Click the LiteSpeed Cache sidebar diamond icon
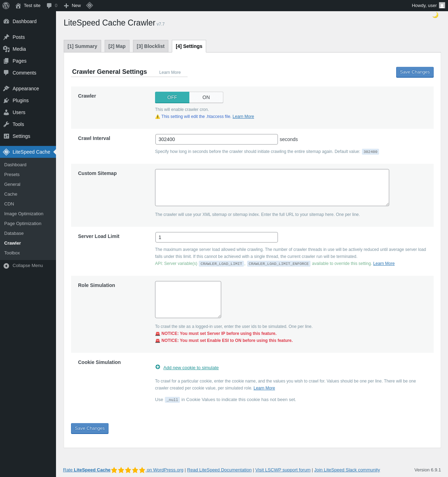The height and width of the screenshot is (477, 448). [x=6, y=152]
